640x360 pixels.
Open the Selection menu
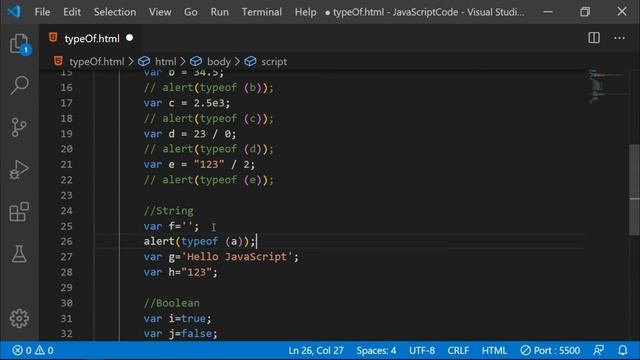(x=115, y=12)
